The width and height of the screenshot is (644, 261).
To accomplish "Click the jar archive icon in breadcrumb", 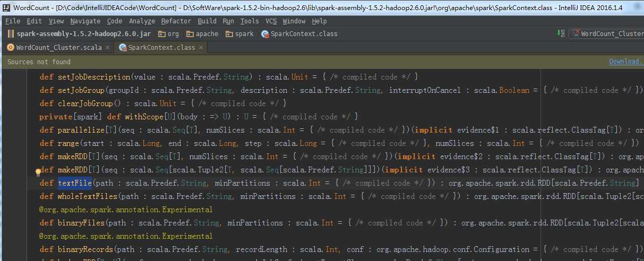I will pyautogui.click(x=11, y=34).
